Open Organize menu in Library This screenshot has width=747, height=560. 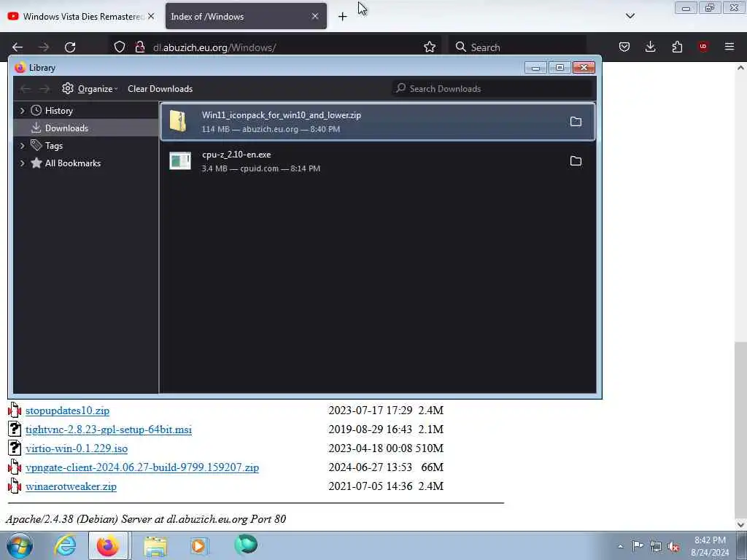click(90, 88)
